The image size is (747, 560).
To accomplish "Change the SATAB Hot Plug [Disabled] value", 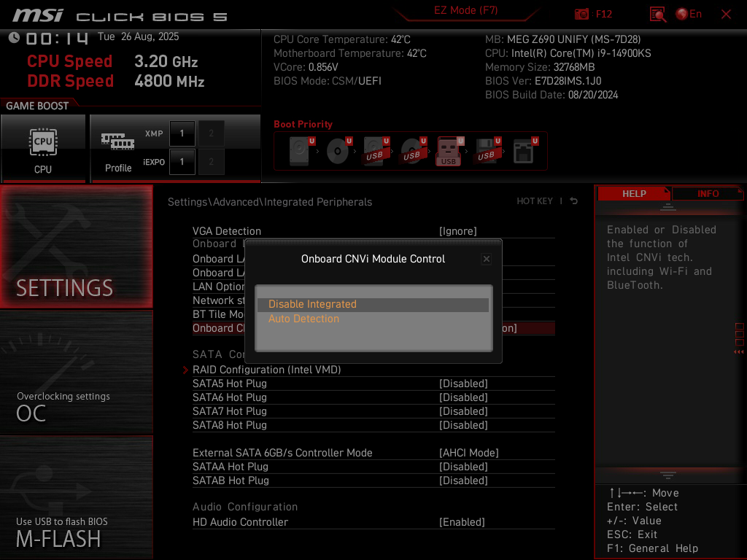I will click(463, 481).
